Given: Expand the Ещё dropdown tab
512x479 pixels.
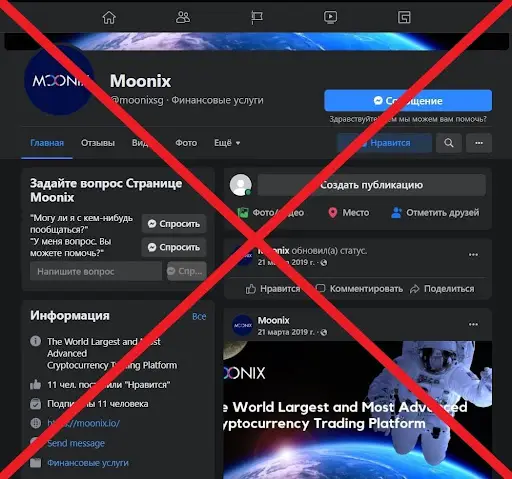Looking at the screenshot, I should point(227,143).
